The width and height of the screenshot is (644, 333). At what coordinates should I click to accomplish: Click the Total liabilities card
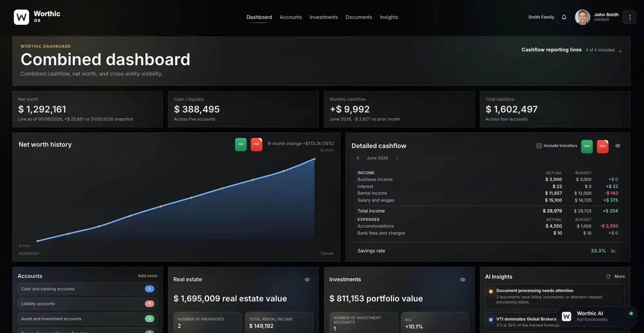coord(555,109)
